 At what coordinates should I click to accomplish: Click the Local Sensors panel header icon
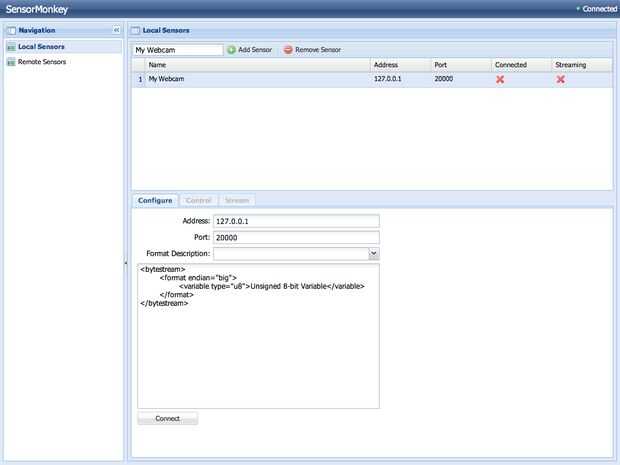click(x=136, y=30)
